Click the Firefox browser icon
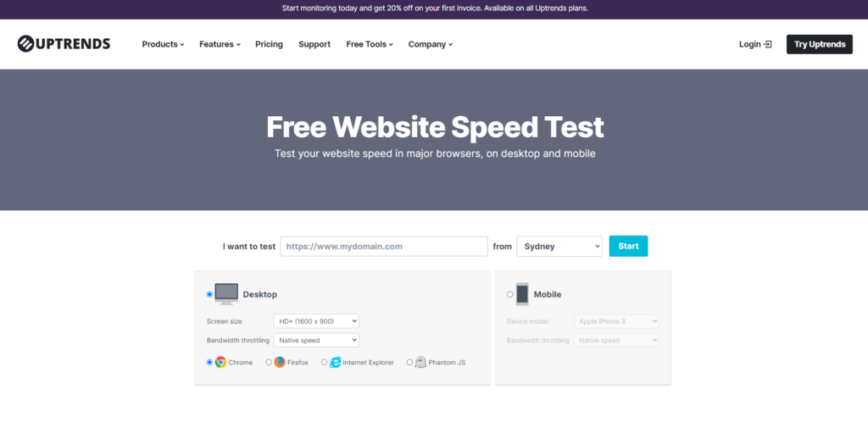 point(280,363)
